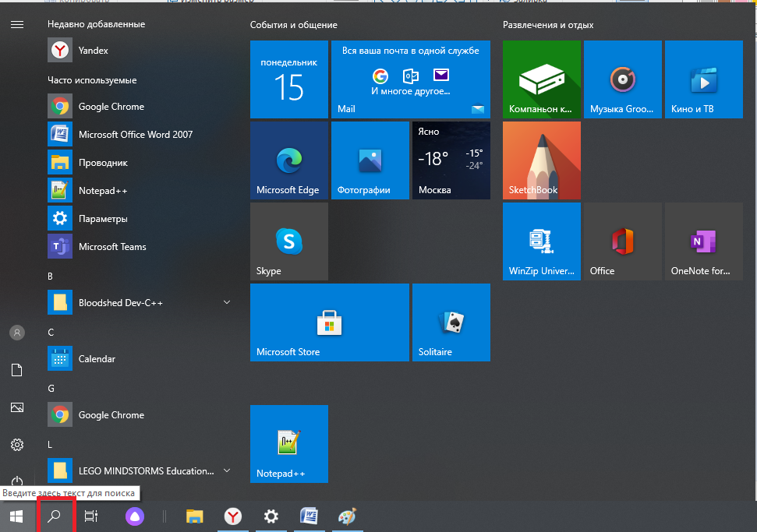Open Documents icon in Start sidebar

[x=17, y=370]
